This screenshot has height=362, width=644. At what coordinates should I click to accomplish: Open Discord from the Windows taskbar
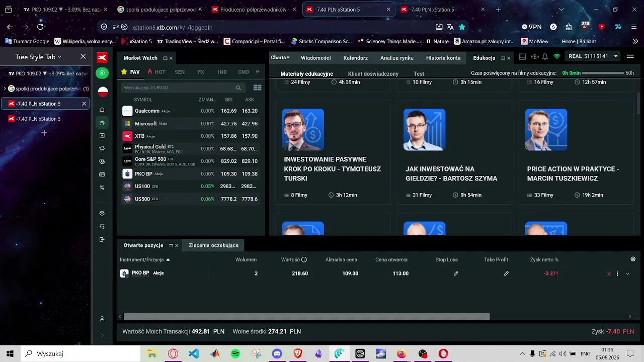point(277,353)
